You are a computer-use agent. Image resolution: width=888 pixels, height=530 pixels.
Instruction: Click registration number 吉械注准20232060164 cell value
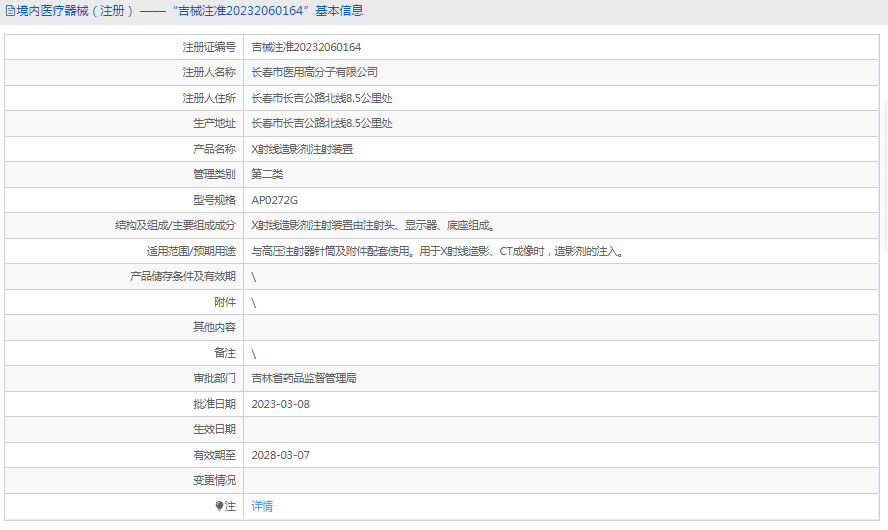[306, 47]
